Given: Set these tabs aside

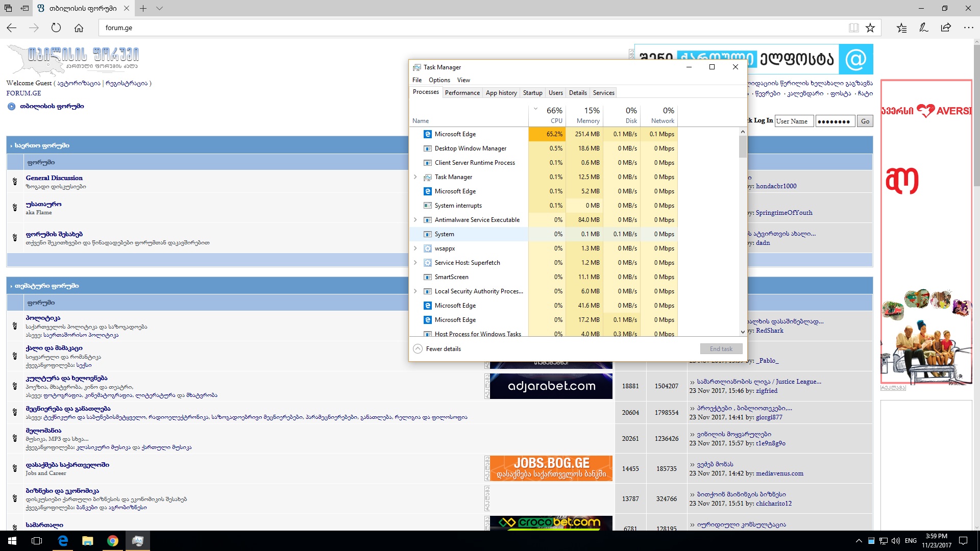Looking at the screenshot, I should tap(24, 8).
